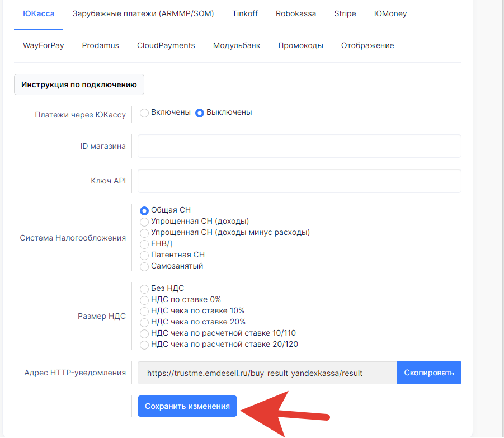This screenshot has height=438, width=504.
Task: Open the Отображение tab
Action: click(368, 46)
